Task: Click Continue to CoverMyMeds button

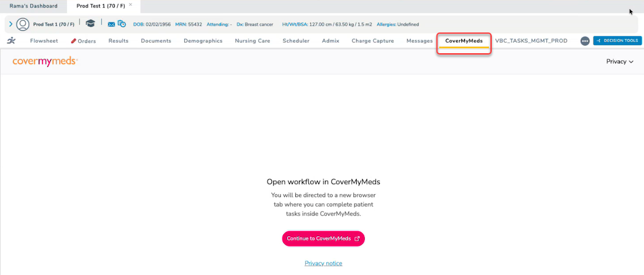Action: point(323,239)
